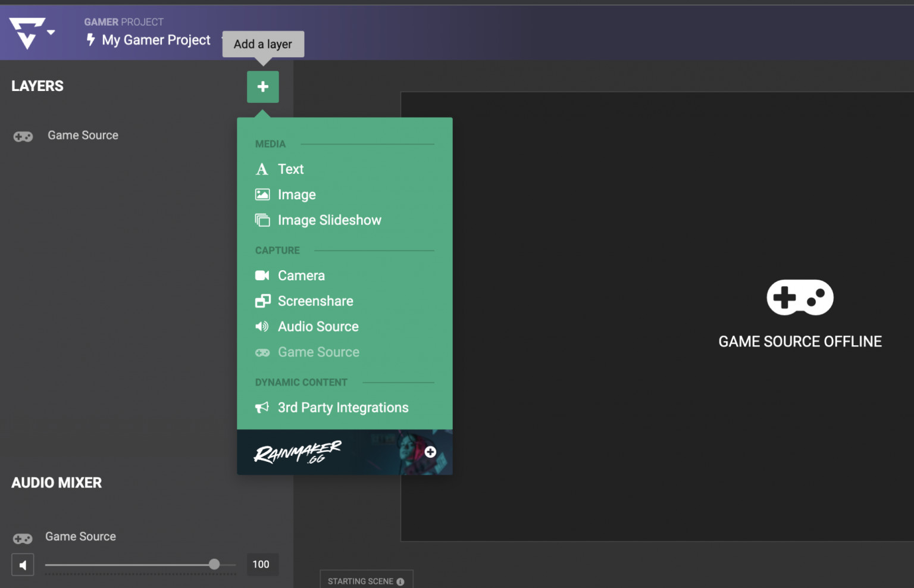914x588 pixels.
Task: Click the megaphone icon for 3rd Party Integrations
Action: 262,408
